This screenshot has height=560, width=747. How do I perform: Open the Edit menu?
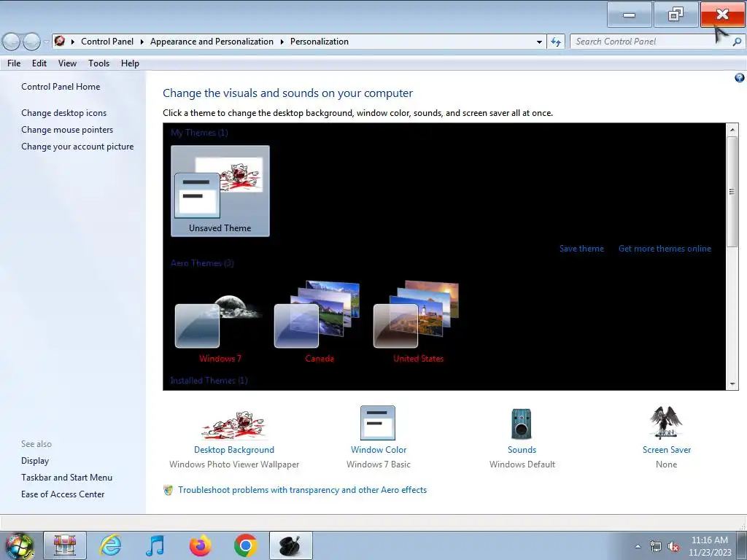click(39, 63)
